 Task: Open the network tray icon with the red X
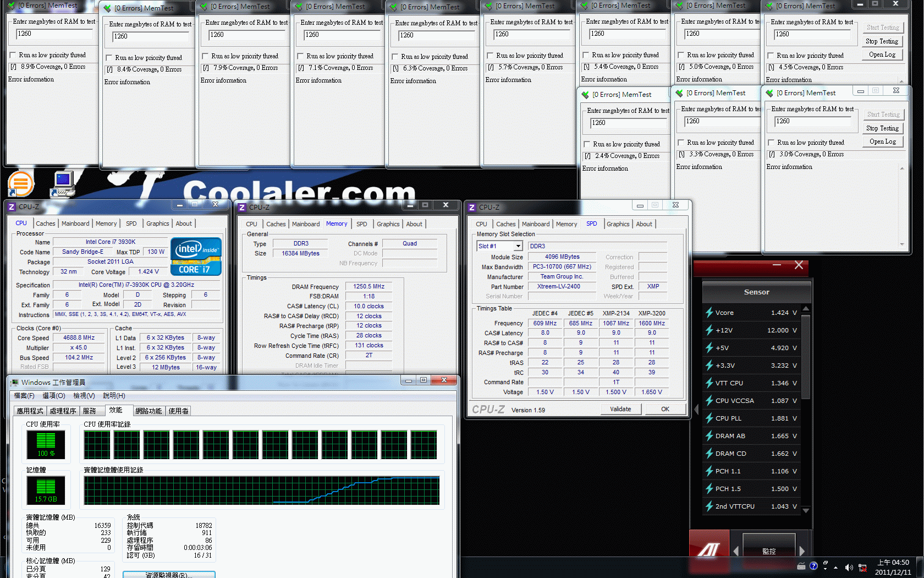coord(862,568)
